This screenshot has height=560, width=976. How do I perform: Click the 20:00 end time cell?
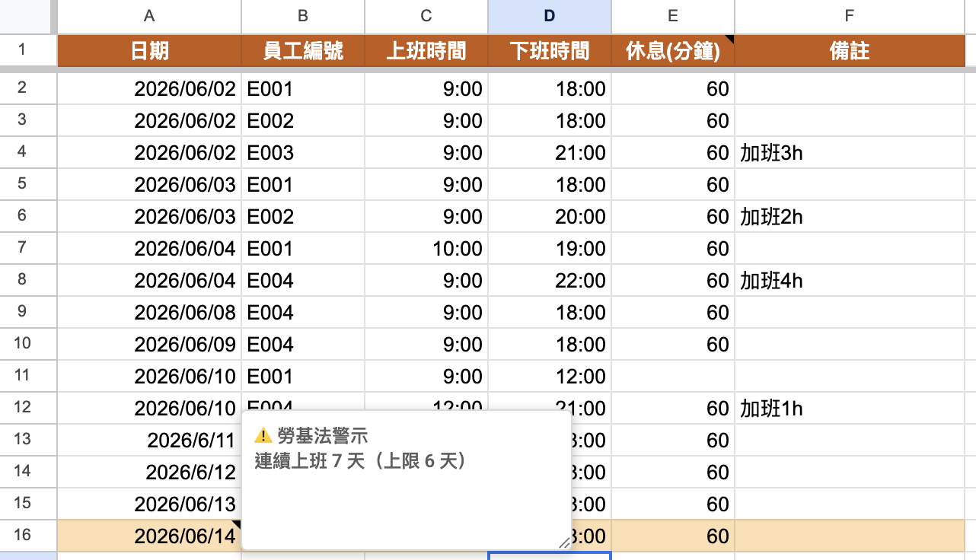[x=550, y=217]
